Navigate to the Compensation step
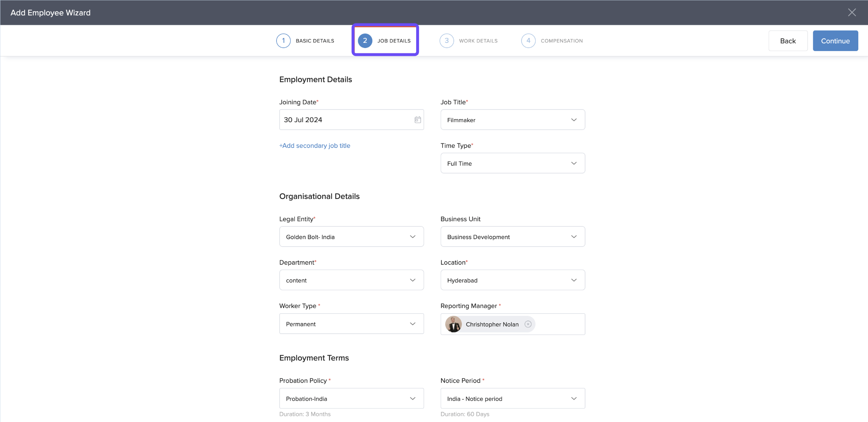This screenshot has height=422, width=868. (561, 40)
